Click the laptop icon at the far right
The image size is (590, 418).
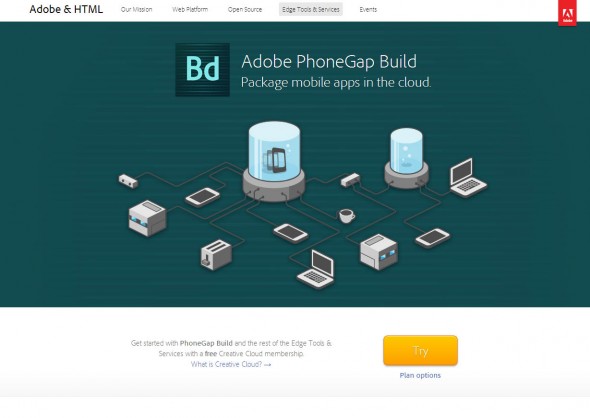click(468, 178)
